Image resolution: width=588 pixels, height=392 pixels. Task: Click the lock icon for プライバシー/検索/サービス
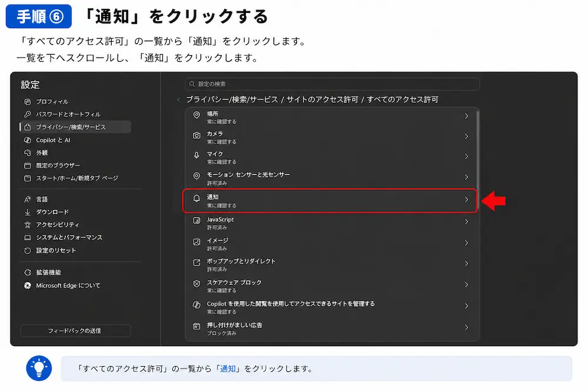(x=28, y=127)
